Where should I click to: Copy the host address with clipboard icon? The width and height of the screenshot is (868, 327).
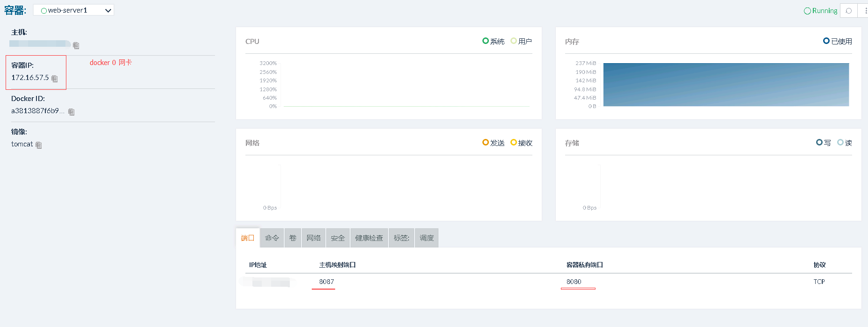coord(76,45)
